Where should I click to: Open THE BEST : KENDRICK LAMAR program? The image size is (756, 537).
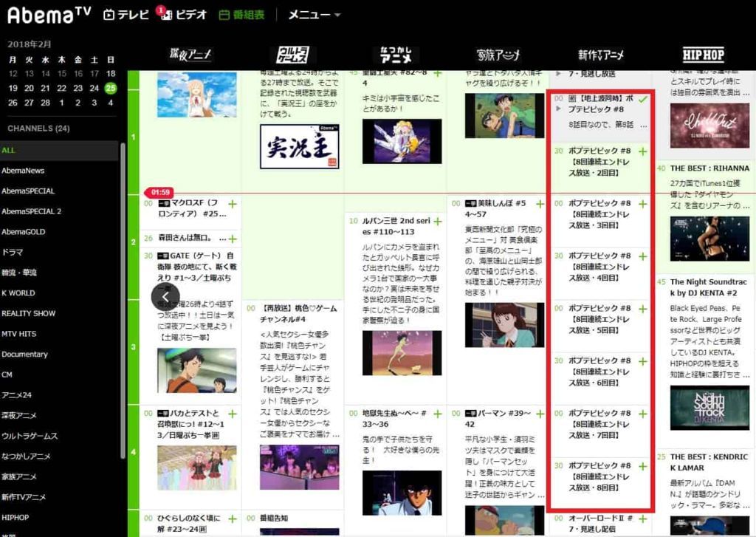click(709, 462)
